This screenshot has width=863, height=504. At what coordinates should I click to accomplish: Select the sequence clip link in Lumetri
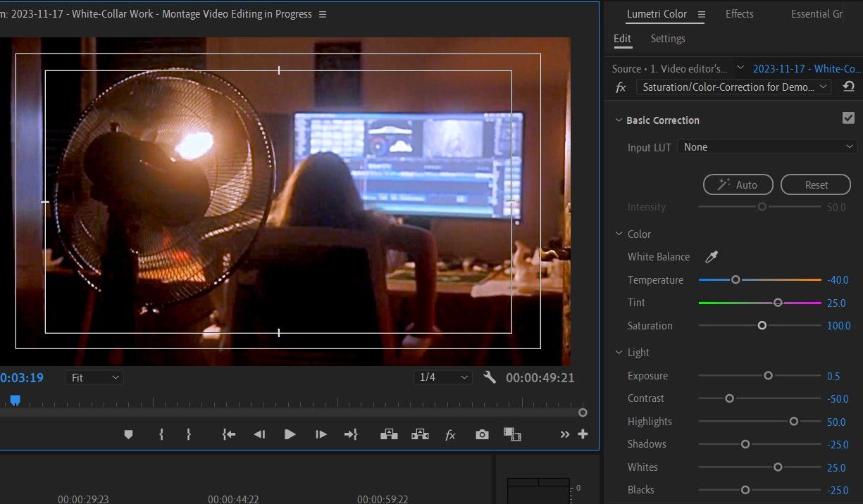click(807, 68)
